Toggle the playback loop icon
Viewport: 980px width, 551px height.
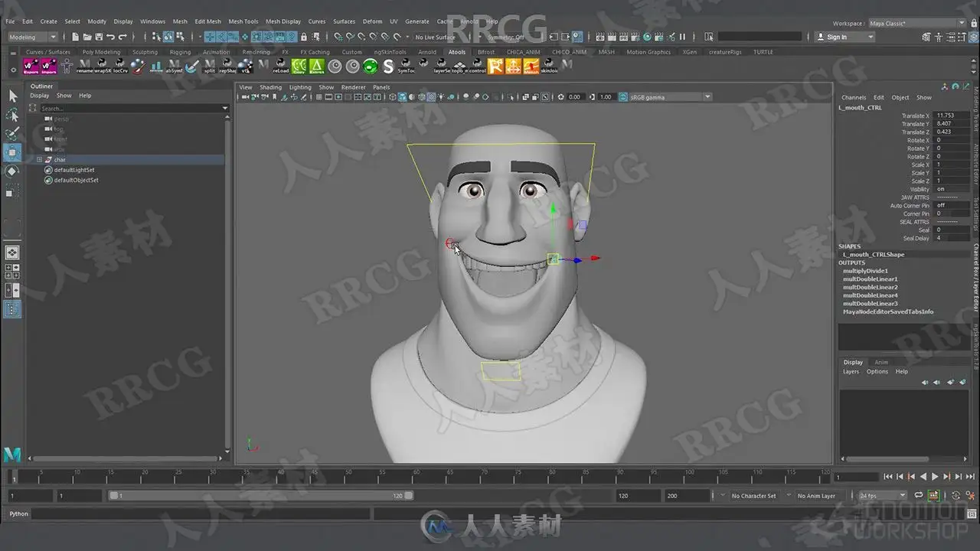(x=919, y=496)
